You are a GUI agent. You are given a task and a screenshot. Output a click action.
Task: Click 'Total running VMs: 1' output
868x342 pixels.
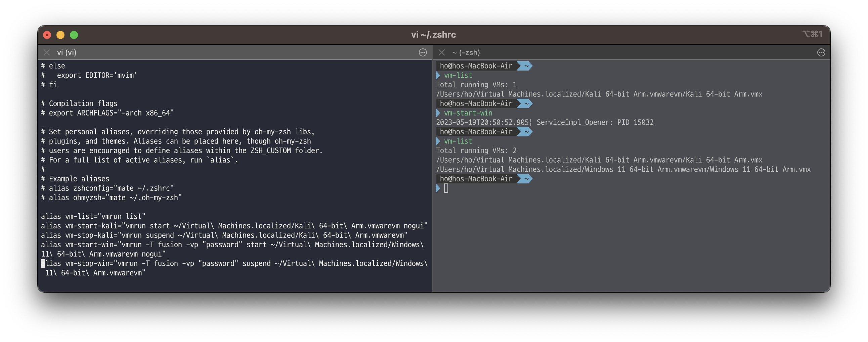point(476,85)
